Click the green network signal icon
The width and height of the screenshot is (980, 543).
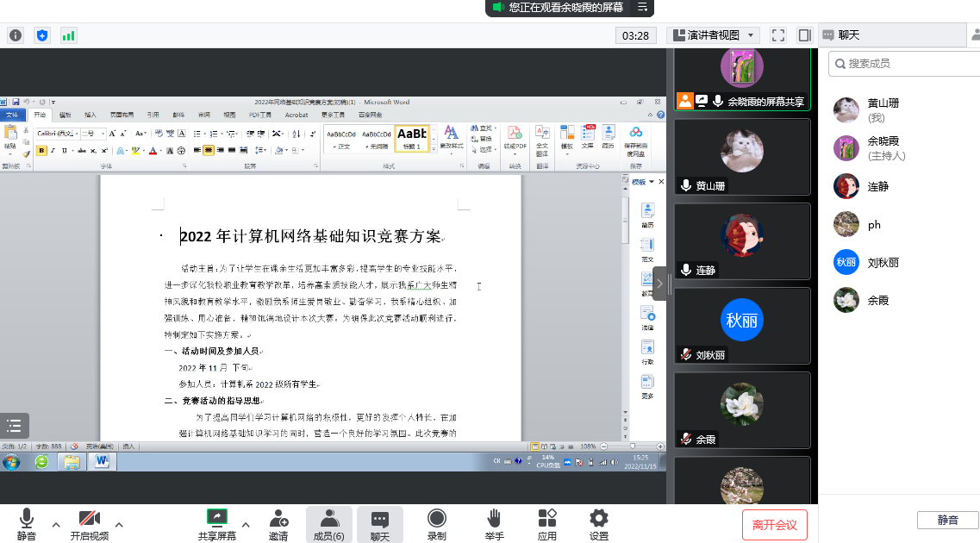(x=67, y=35)
